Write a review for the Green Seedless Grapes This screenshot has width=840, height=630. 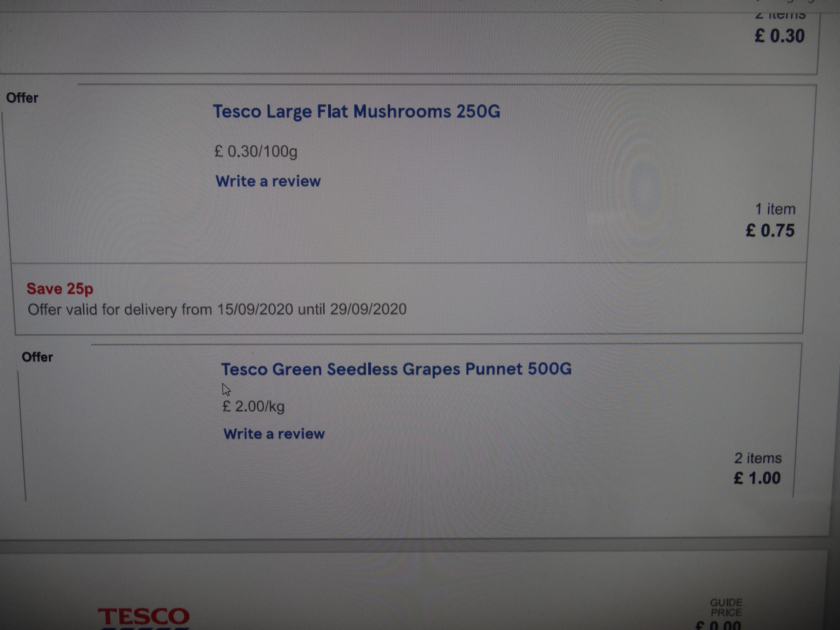click(274, 434)
